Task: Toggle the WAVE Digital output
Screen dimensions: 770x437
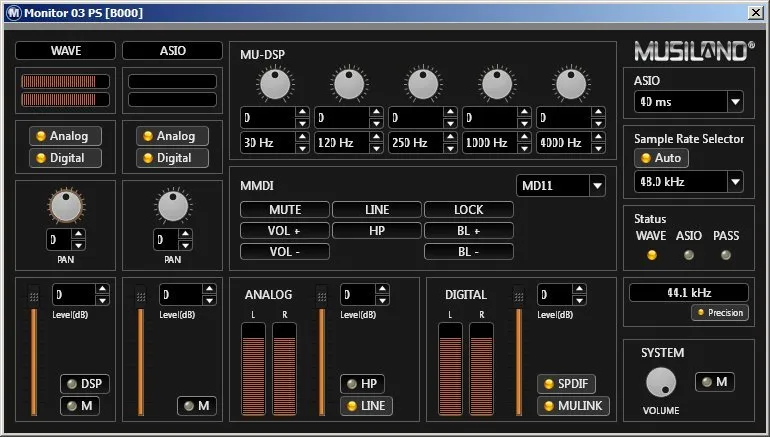Action: pos(65,158)
